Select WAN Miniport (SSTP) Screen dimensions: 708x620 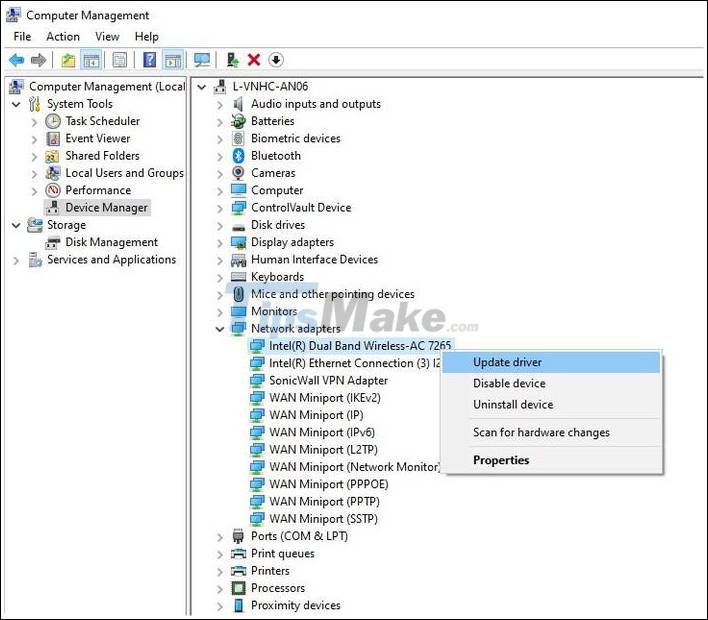pos(323,519)
